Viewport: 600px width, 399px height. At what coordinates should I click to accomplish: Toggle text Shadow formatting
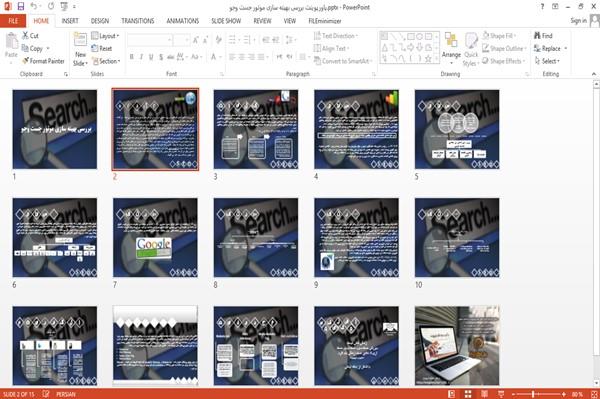[161, 57]
